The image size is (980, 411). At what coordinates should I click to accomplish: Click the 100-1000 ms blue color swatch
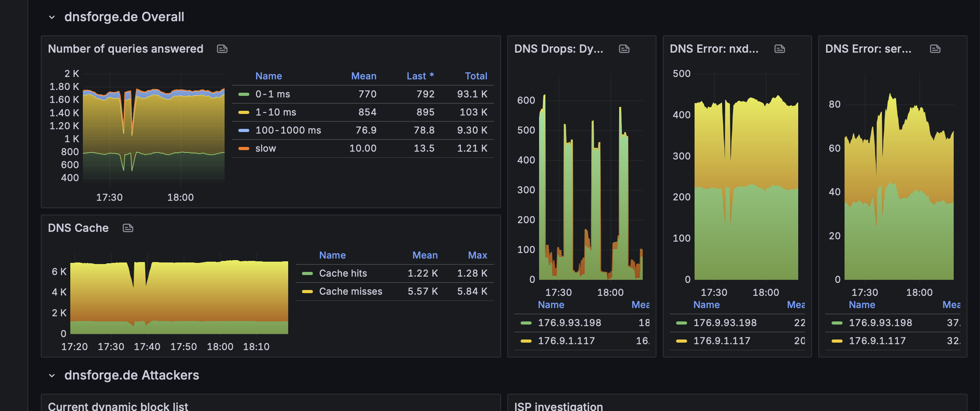[x=244, y=130]
